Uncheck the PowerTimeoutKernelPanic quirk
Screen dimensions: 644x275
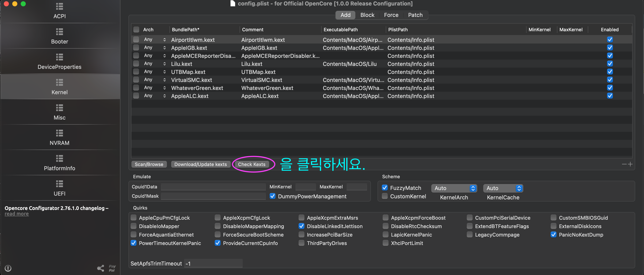[134, 243]
